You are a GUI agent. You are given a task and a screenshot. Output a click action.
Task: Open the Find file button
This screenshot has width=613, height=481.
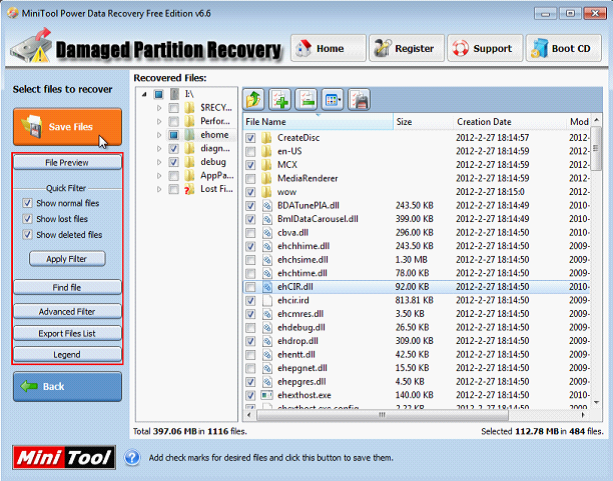pos(67,287)
